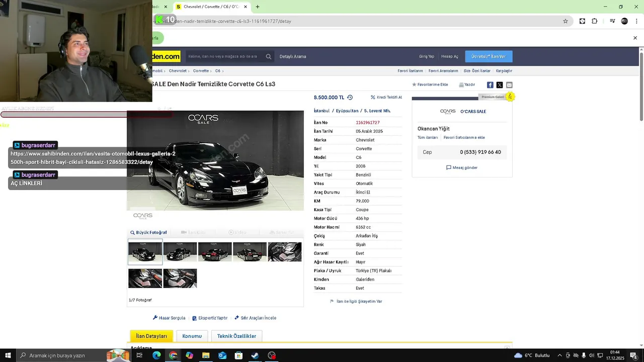Share the listing on Facebook
This screenshot has width=644, height=362.
point(490,85)
